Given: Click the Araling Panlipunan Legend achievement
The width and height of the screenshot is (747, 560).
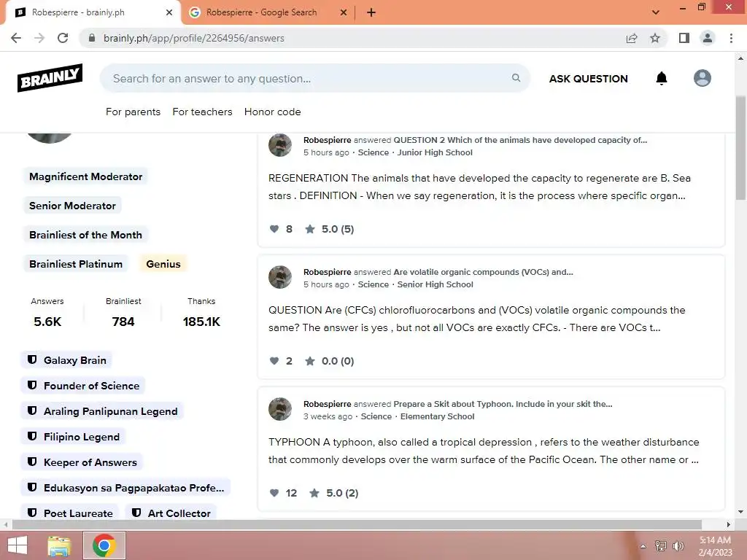Looking at the screenshot, I should click(x=102, y=411).
